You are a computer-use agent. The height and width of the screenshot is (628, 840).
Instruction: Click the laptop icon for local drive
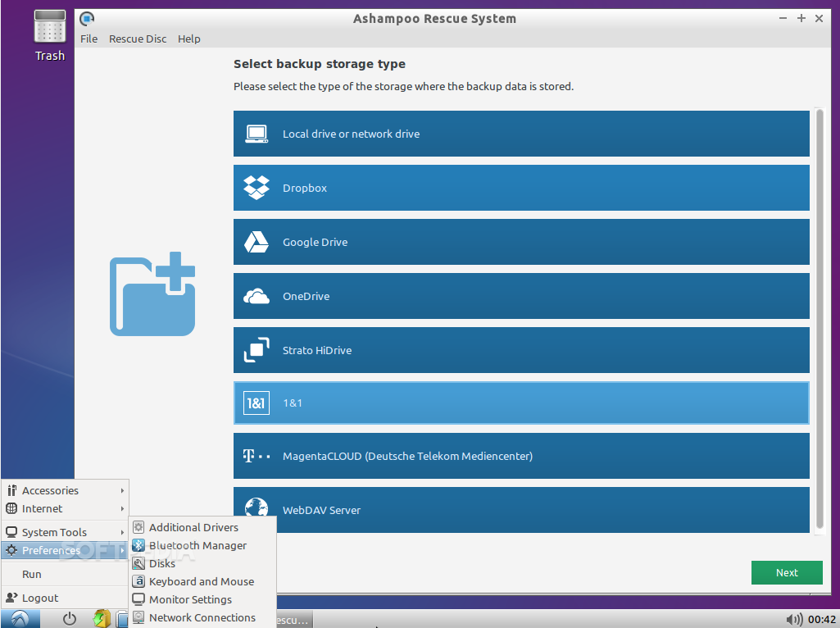tap(257, 134)
